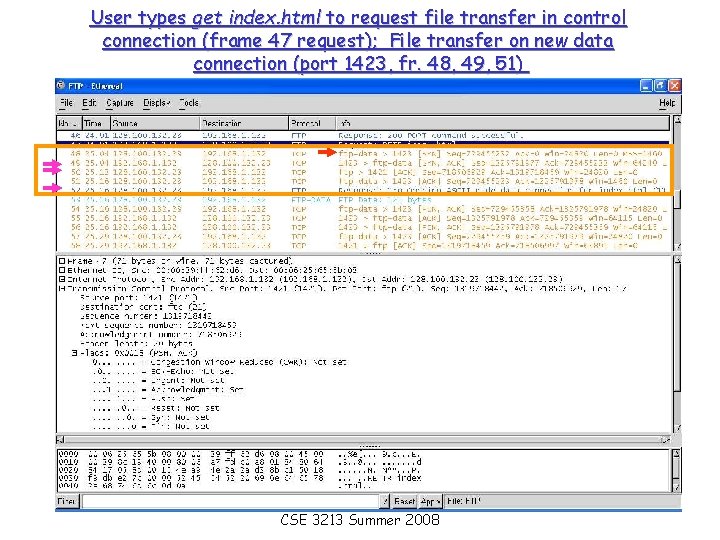Screen dimensions: 720x540
Task: Click hex dump row at offset 0010
Action: click(x=240, y=461)
